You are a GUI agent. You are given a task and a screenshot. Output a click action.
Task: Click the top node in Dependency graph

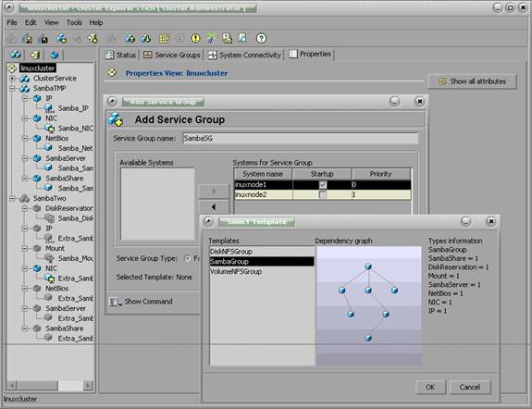tap(368, 266)
